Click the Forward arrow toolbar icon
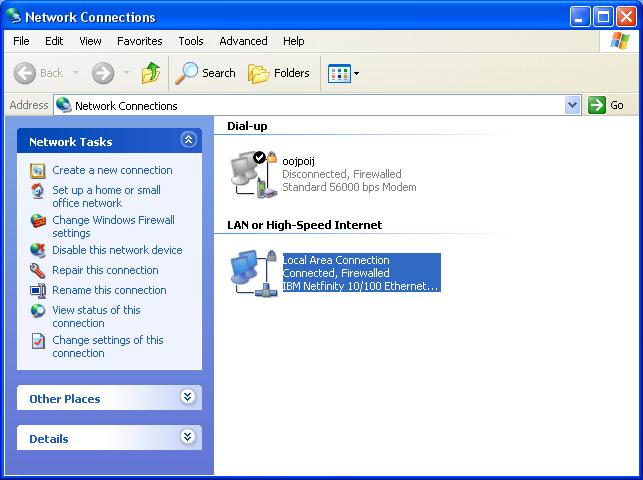 click(x=103, y=73)
